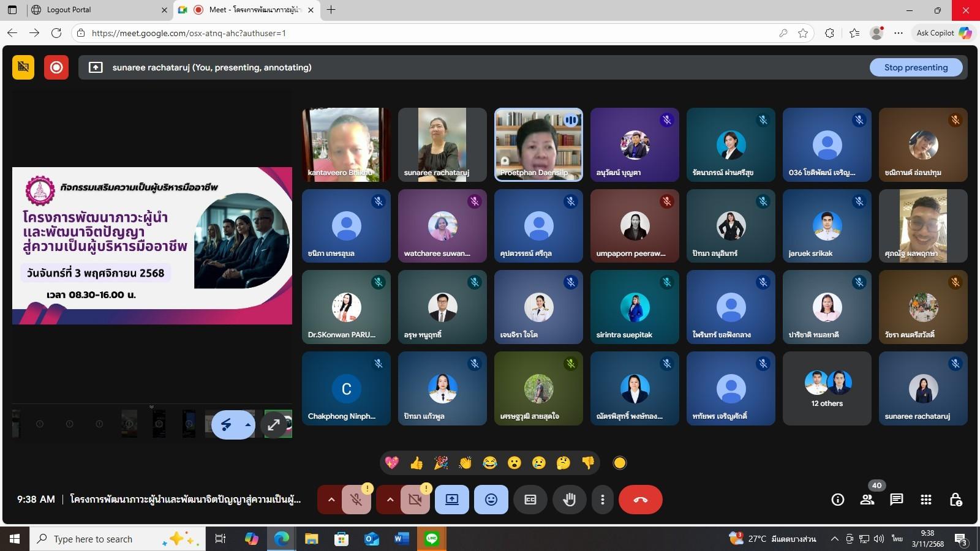Expand audio settings arrow beside microphone
This screenshot has width=980, height=551.
[x=331, y=500]
